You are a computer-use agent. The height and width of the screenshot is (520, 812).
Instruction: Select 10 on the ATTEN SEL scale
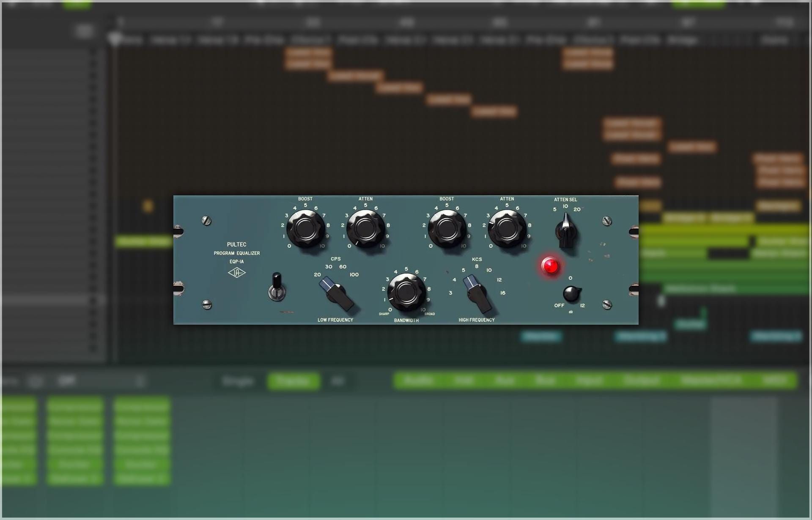(x=565, y=206)
